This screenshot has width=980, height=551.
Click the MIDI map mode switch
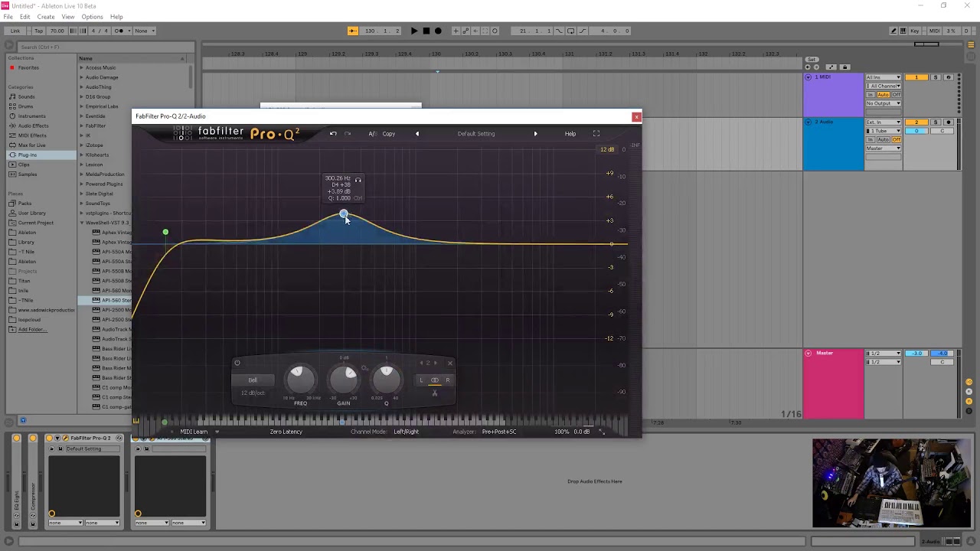pos(934,31)
